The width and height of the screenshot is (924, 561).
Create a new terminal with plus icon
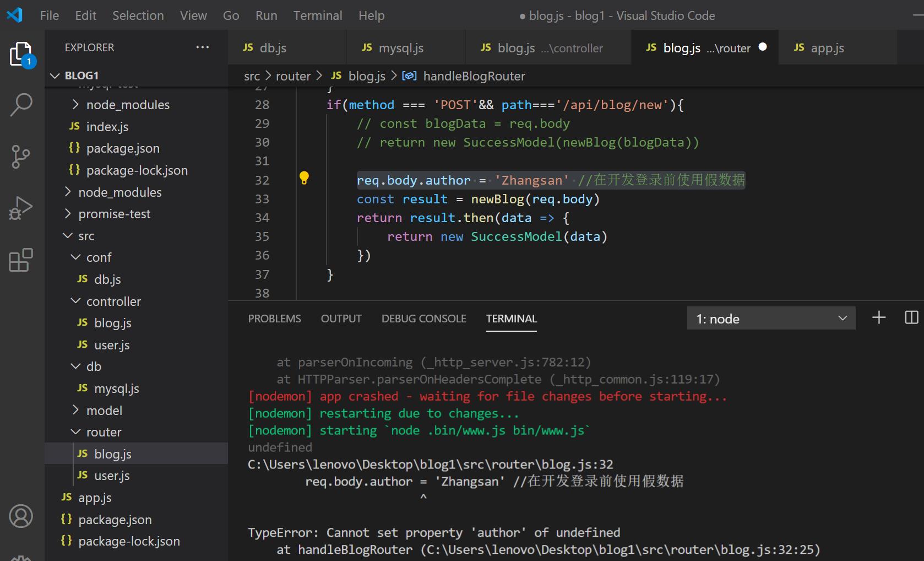click(879, 317)
